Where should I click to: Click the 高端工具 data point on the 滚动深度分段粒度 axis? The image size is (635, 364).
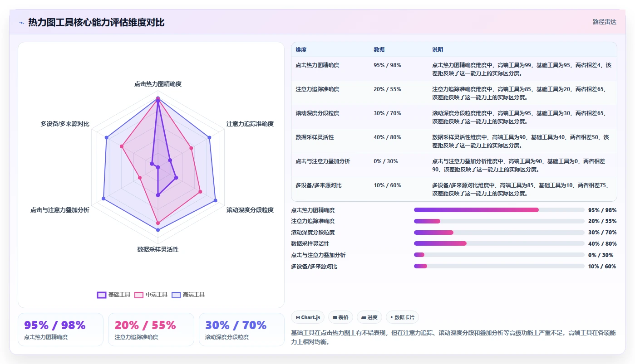215,200
